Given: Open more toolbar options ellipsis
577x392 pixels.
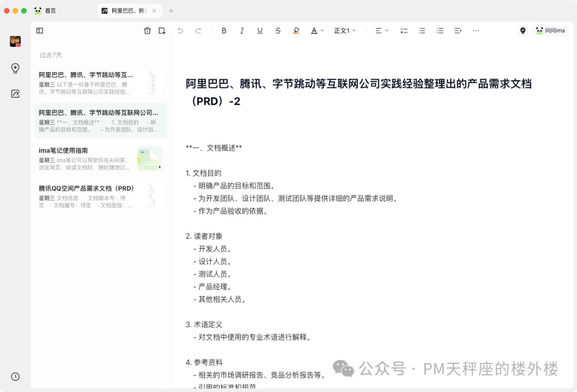Looking at the screenshot, I should pyautogui.click(x=476, y=30).
